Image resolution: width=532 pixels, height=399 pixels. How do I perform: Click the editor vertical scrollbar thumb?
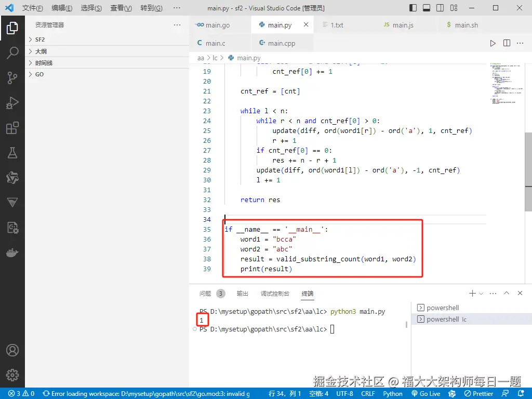[x=528, y=171]
